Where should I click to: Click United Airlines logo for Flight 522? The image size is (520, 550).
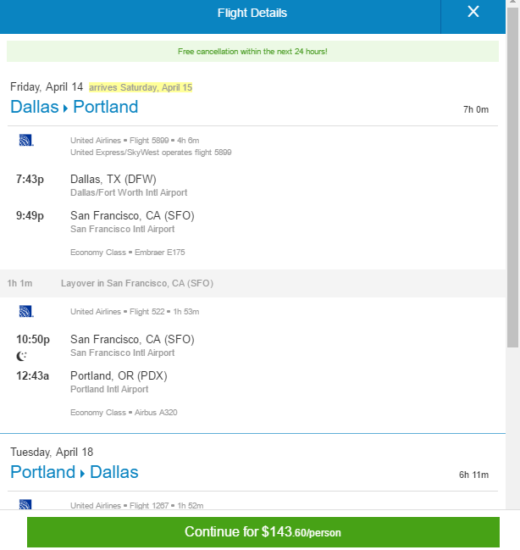(26, 311)
